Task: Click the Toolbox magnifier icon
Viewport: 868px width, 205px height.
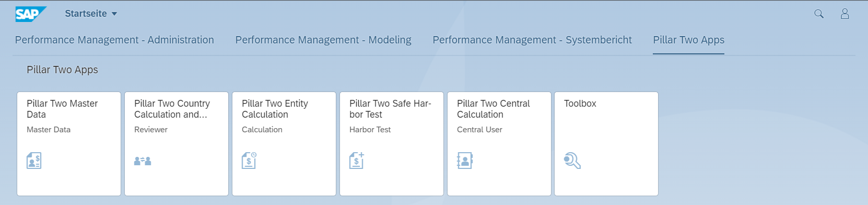Action: tap(572, 161)
